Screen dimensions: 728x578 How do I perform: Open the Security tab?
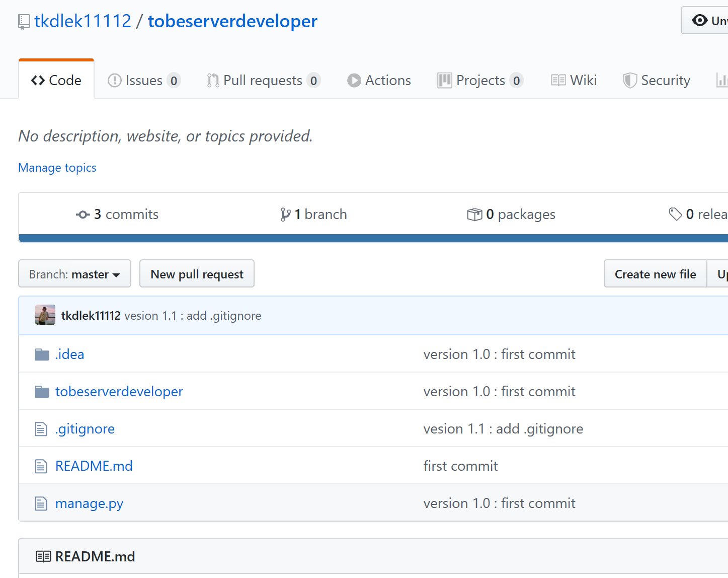(x=657, y=81)
